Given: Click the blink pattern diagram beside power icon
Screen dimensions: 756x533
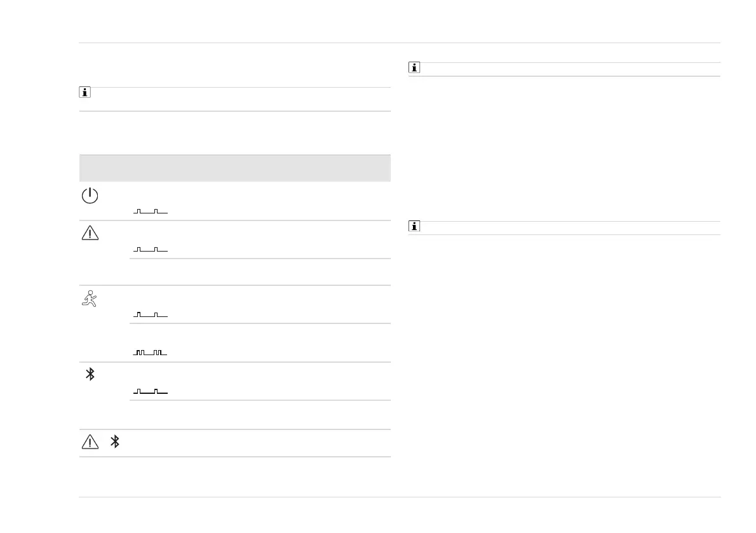Looking at the screenshot, I should (x=151, y=211).
